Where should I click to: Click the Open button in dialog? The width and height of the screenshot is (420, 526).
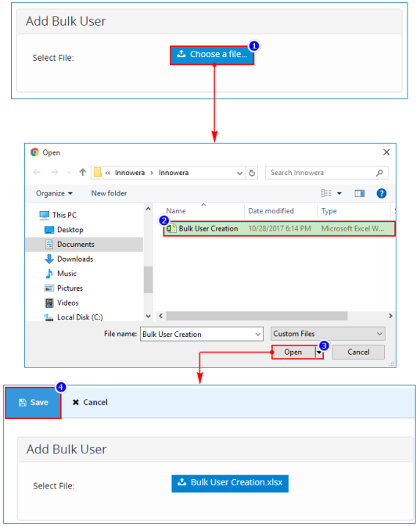[293, 352]
